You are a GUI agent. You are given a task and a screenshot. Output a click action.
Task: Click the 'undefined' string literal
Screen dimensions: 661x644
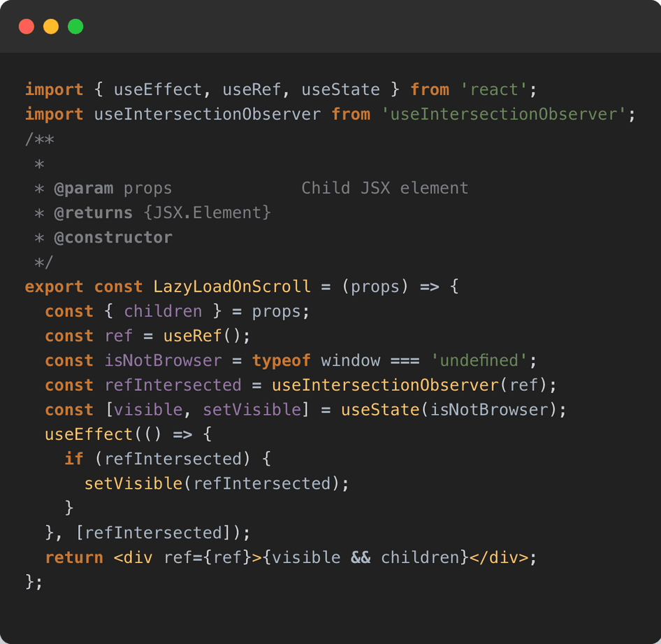pyautogui.click(x=478, y=361)
